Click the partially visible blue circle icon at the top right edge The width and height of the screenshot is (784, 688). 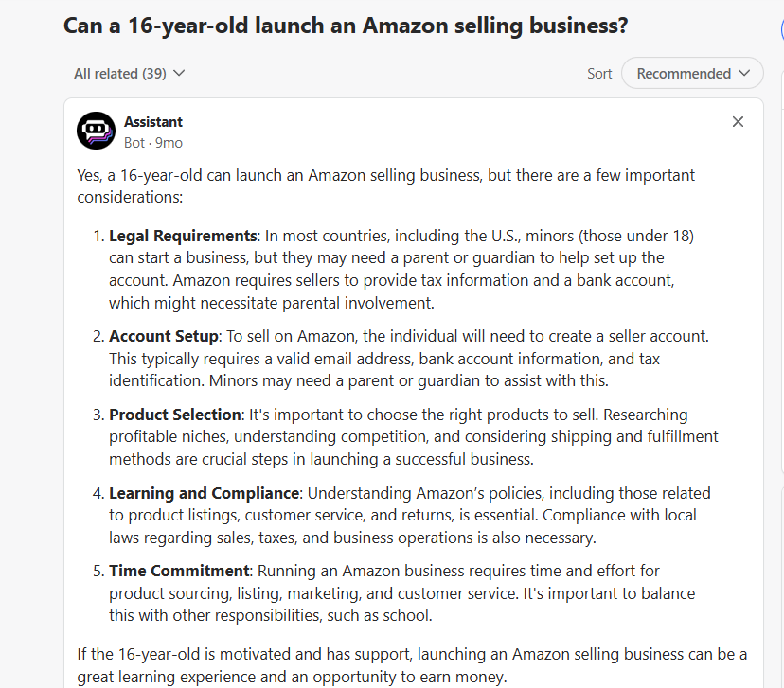point(781,29)
